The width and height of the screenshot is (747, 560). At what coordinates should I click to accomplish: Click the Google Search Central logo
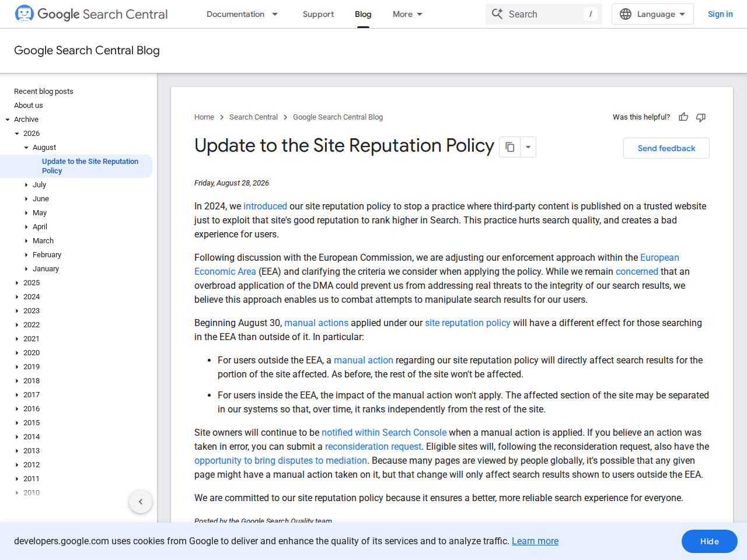[91, 14]
